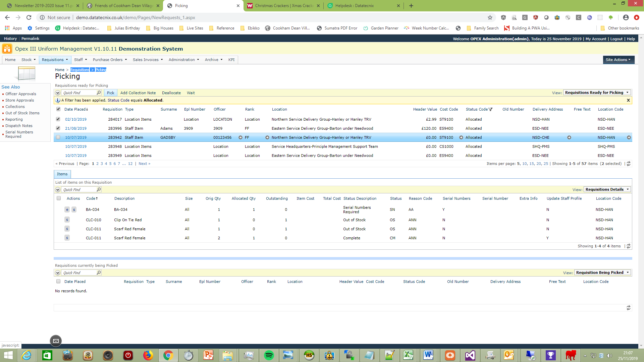This screenshot has width=644, height=362.
Task: Open the feedback envelope icon at bottom left
Action: (x=56, y=341)
